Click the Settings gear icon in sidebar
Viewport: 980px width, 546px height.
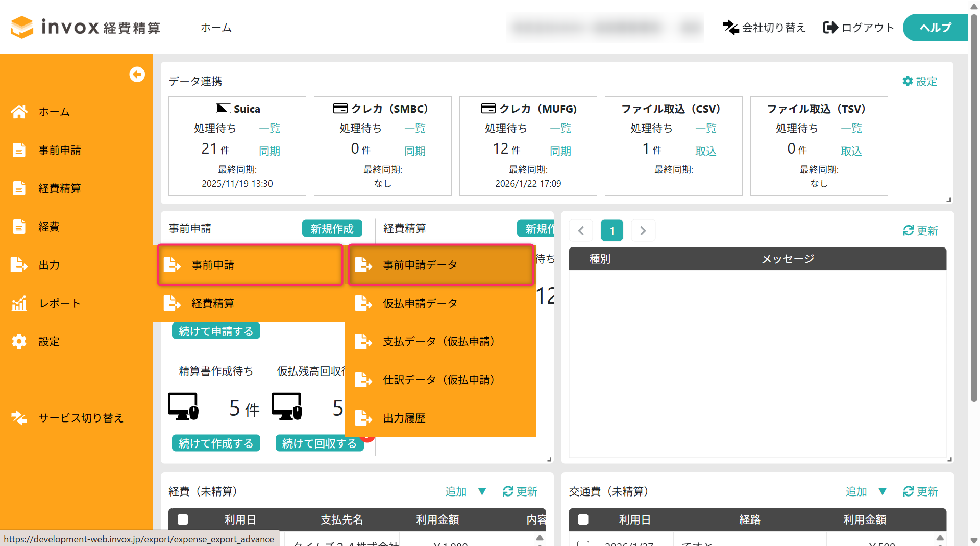(19, 342)
